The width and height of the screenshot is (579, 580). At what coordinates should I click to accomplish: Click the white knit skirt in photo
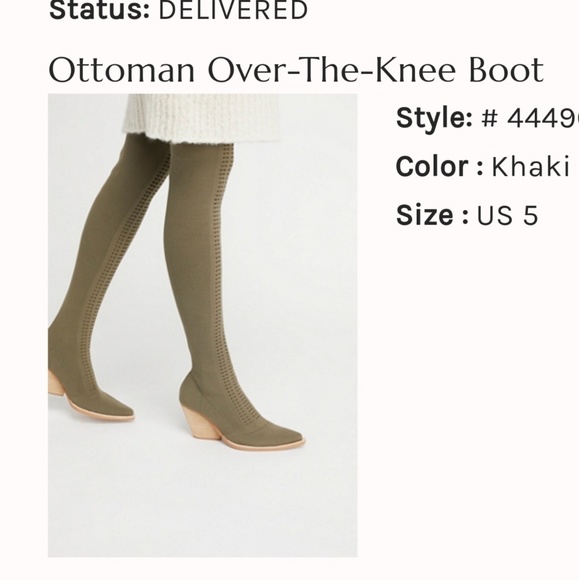coord(202,118)
